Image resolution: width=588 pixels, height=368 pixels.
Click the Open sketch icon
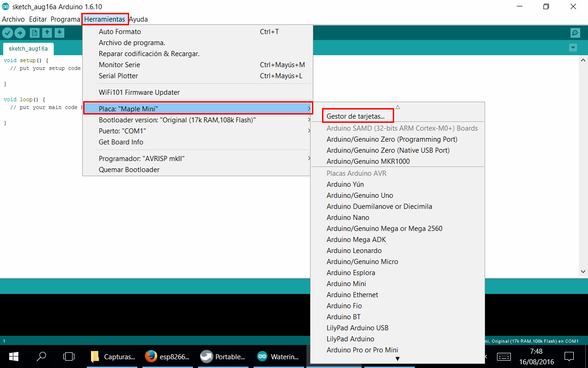pos(47,33)
